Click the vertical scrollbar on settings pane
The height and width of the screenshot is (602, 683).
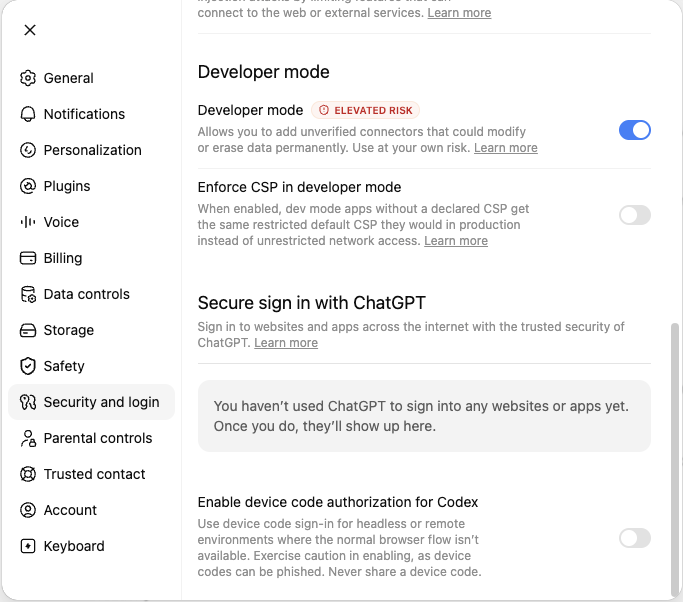point(675,459)
